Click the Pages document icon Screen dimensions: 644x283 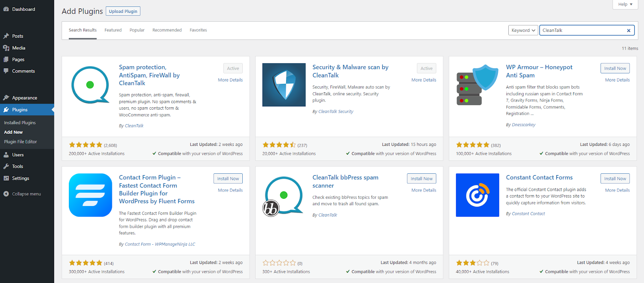tap(6, 59)
